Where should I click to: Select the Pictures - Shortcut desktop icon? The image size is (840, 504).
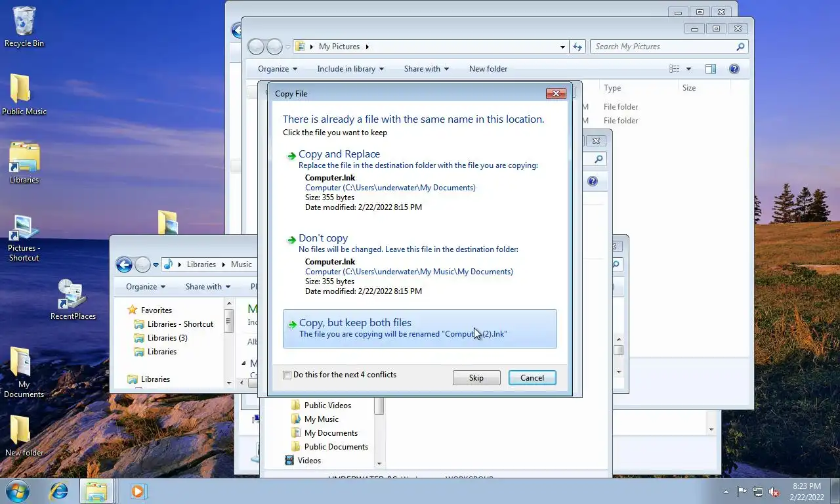tap(24, 238)
